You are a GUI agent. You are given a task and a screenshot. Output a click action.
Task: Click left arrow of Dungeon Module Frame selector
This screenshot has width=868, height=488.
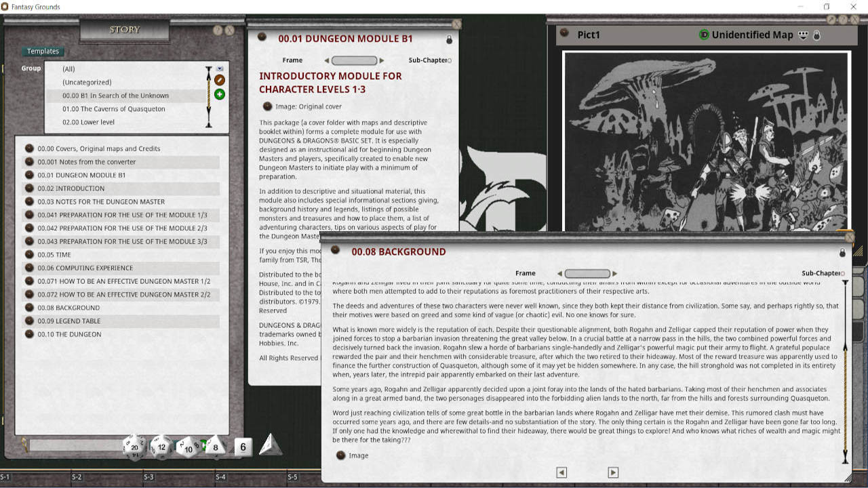[327, 60]
